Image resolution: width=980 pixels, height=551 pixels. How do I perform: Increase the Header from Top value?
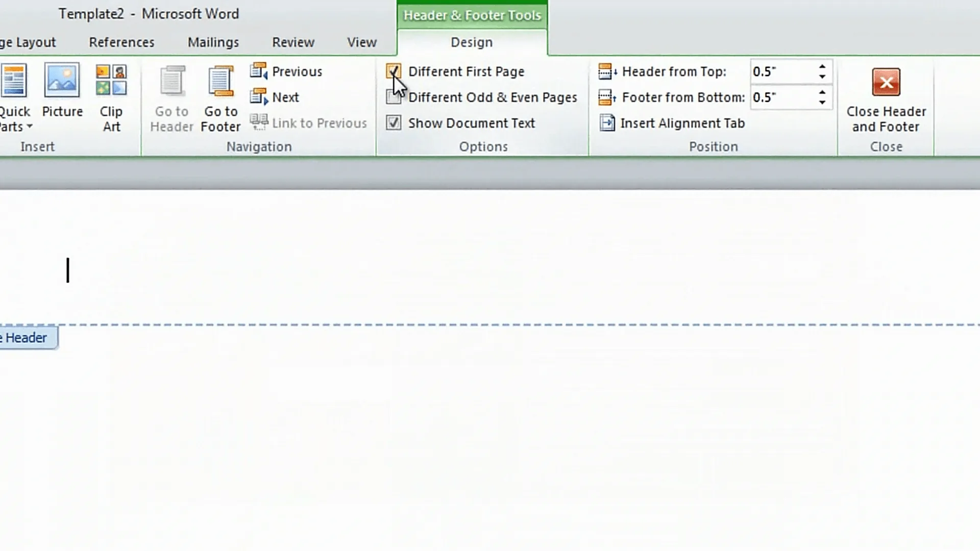pos(822,67)
